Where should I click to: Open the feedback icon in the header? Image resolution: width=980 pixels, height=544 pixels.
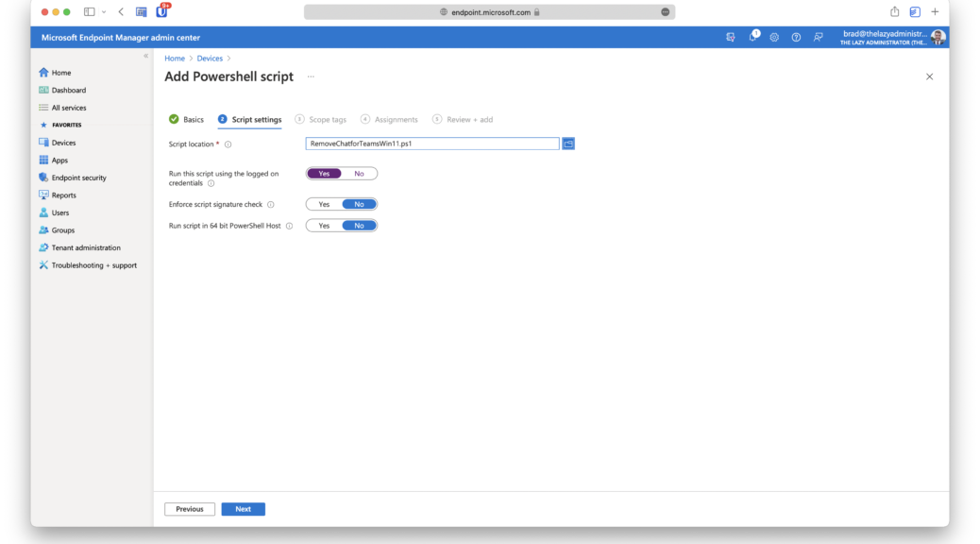click(x=819, y=38)
